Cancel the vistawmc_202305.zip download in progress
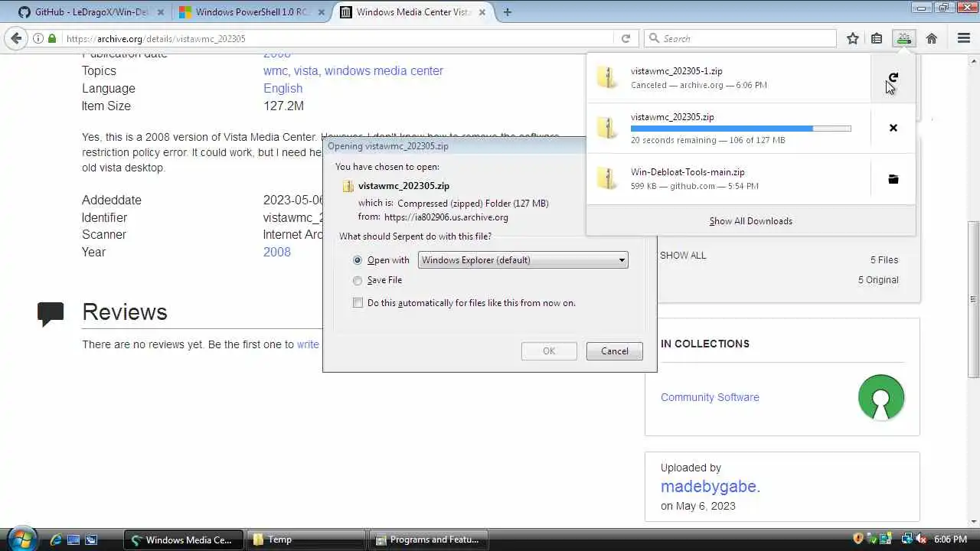Image resolution: width=980 pixels, height=551 pixels. coord(893,128)
